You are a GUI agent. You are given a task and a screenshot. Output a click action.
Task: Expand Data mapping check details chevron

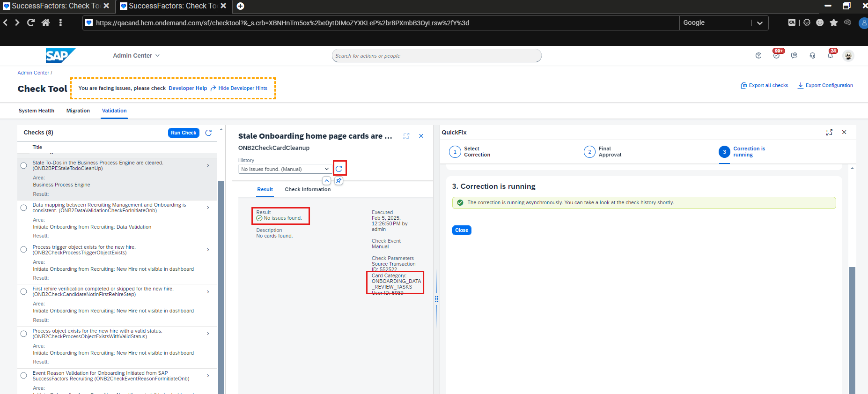(x=208, y=208)
